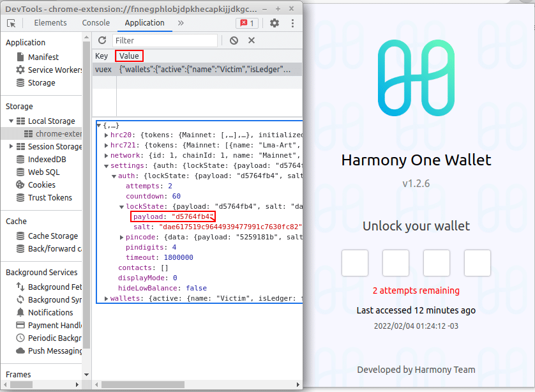
Task: Click sidebar scroll-down arrow
Action: tap(86, 375)
